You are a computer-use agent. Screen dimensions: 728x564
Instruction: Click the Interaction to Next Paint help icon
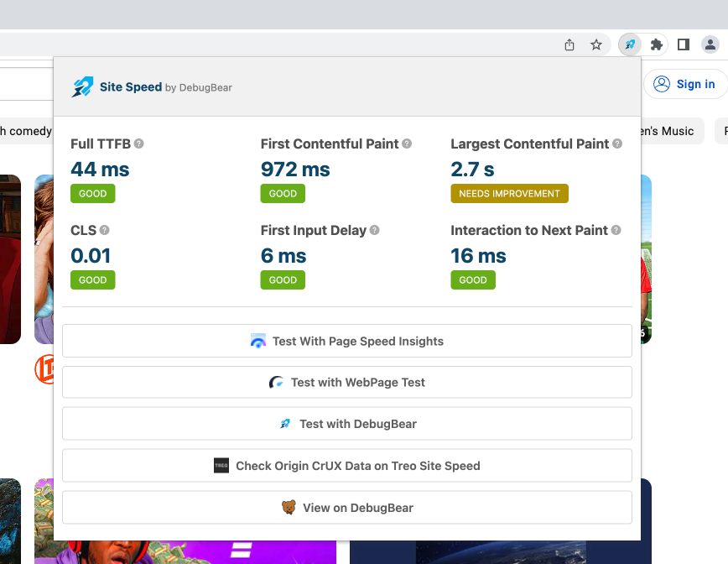click(x=617, y=230)
